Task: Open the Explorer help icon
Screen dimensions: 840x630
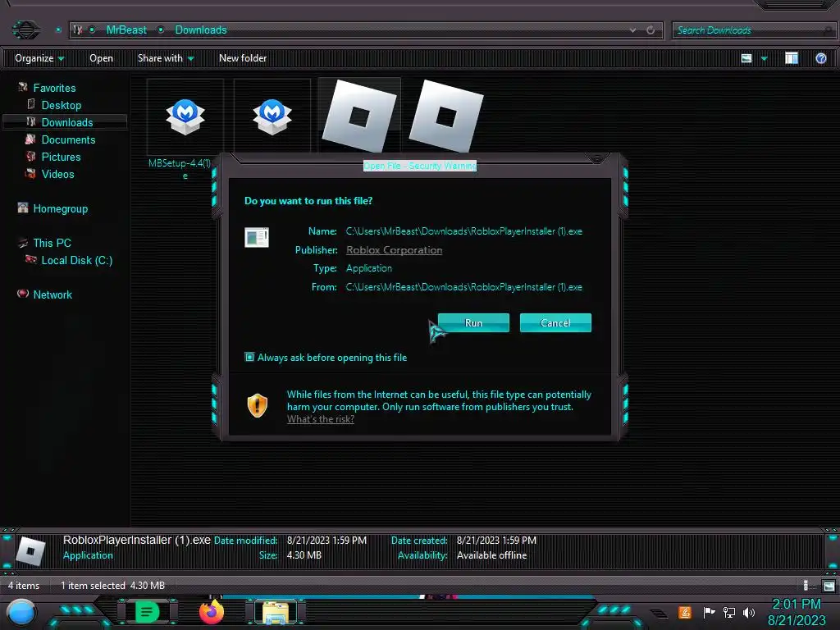Action: pyautogui.click(x=820, y=58)
